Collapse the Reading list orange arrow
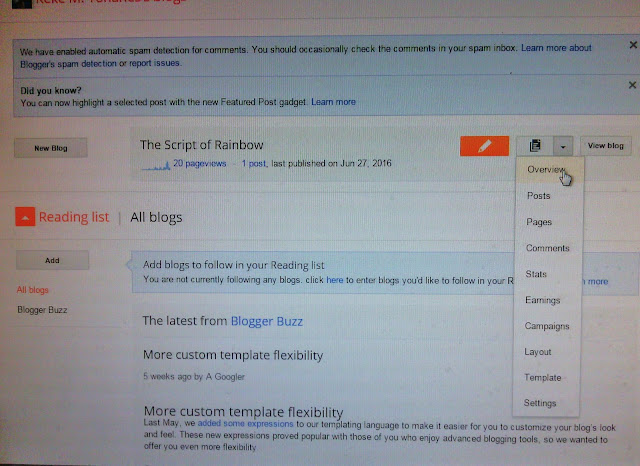Image resolution: width=640 pixels, height=466 pixels. tap(25, 217)
